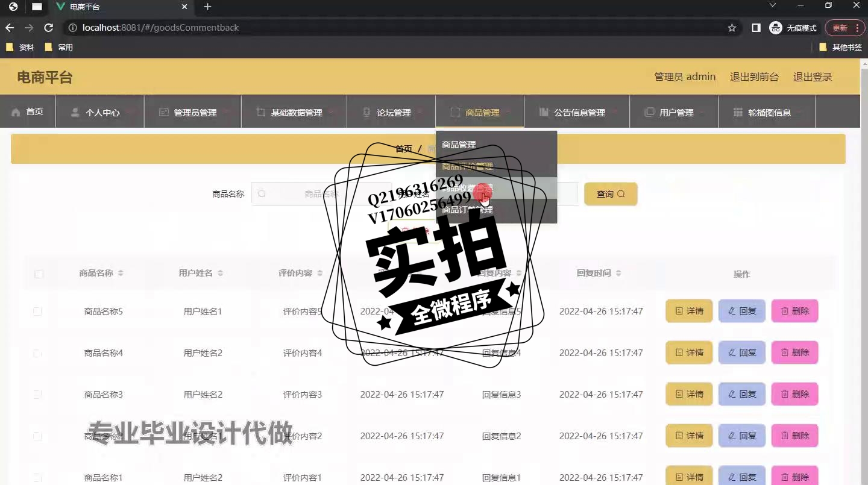Click the 公告信息管理 chart icon
Image resolution: width=868 pixels, height=485 pixels.
click(x=544, y=112)
